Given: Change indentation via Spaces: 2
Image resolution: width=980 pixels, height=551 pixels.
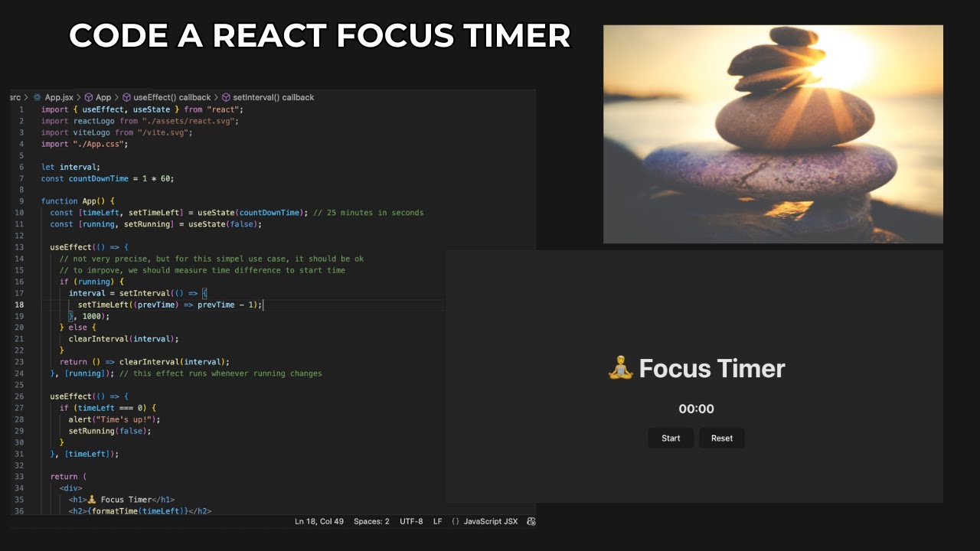Looking at the screenshot, I should pyautogui.click(x=371, y=521).
